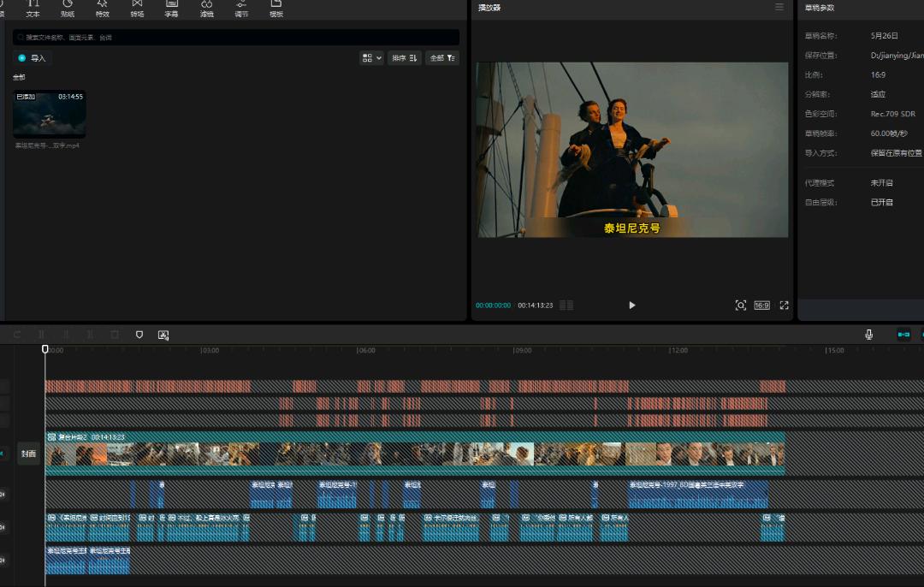Image resolution: width=924 pixels, height=587 pixels.
Task: Toggle main track magnet snapping icon
Action: pos(903,335)
